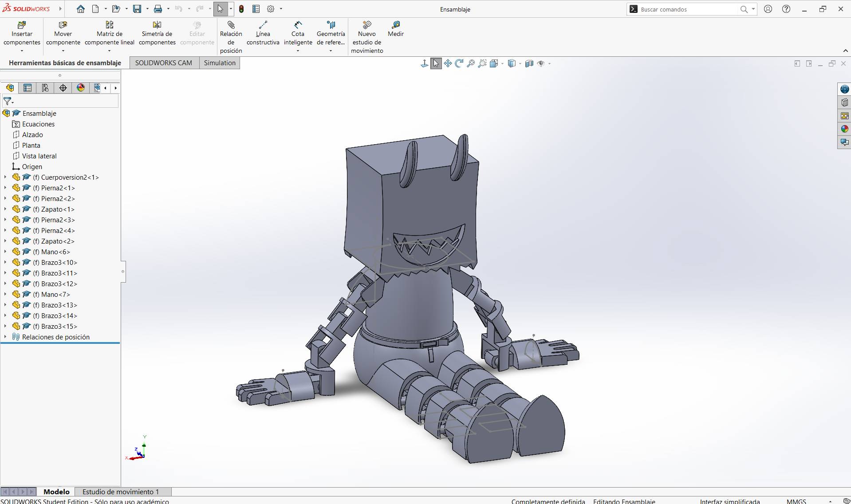Select the Zoom encuadre icon
Image resolution: width=851 pixels, height=504 pixels.
coord(482,63)
